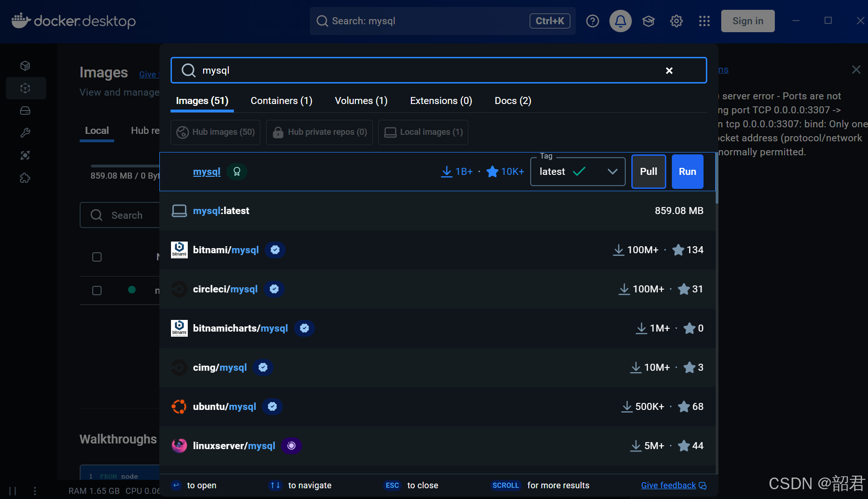Click the 859.08 MB size of mysql:latest

[679, 211]
